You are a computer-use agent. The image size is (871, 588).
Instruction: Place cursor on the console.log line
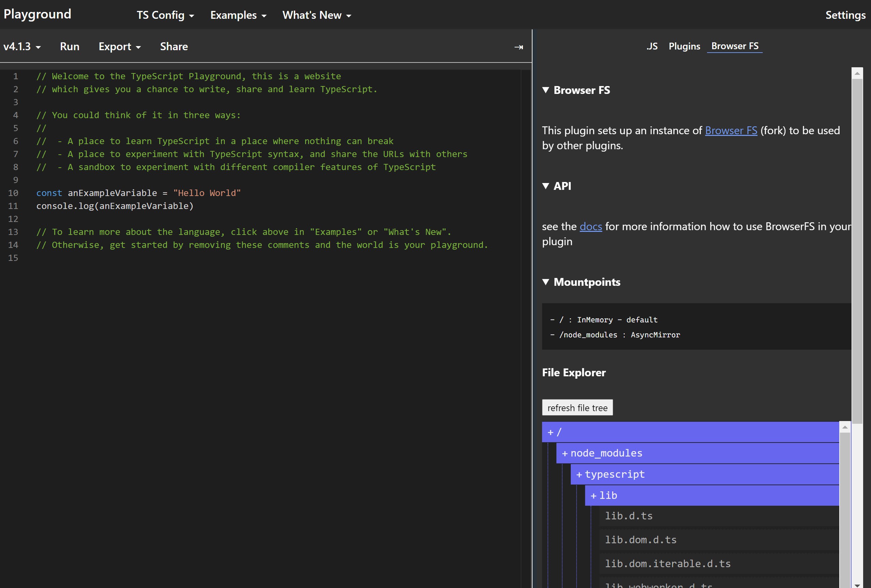click(x=115, y=206)
